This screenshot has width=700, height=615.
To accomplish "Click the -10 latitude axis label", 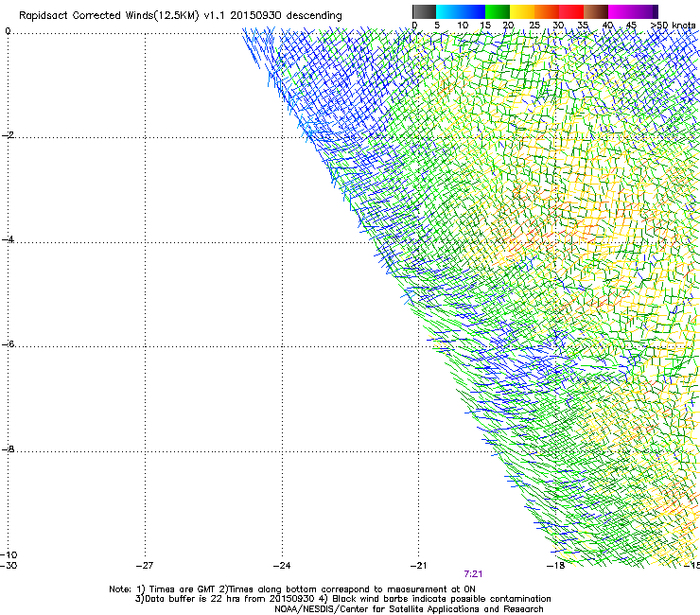I will pos(9,555).
